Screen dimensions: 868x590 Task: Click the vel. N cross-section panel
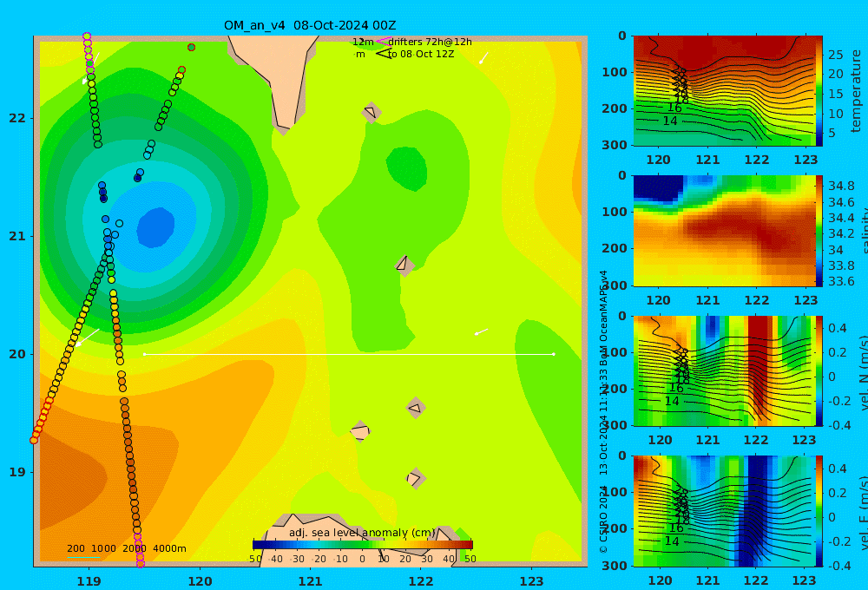[725, 370]
